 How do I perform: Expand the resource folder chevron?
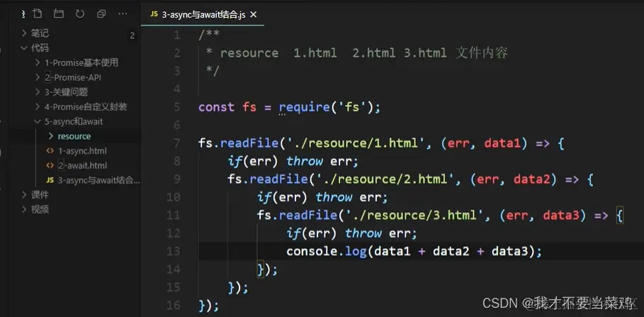(x=50, y=136)
